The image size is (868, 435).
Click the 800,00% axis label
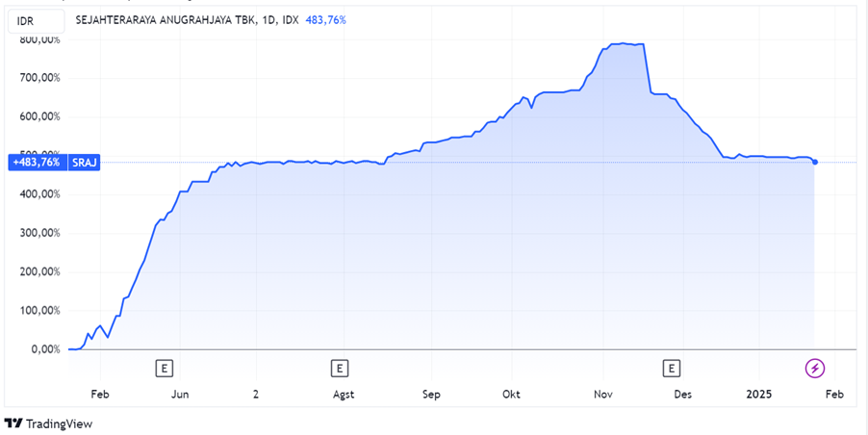pos(40,39)
